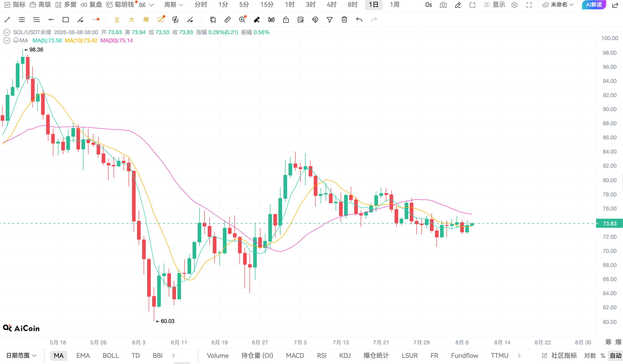Switch to the 1日 daily timeframe
The height and width of the screenshot is (364, 623).
pos(373,5)
